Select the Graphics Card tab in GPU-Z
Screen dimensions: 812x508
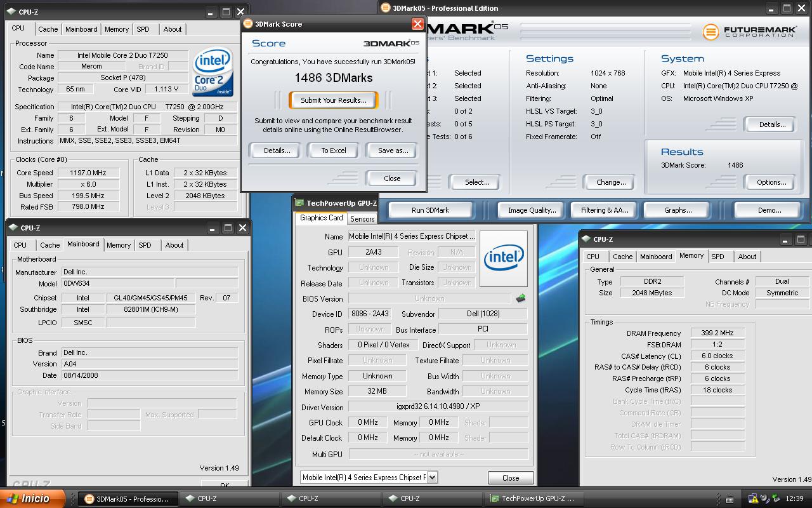321,218
